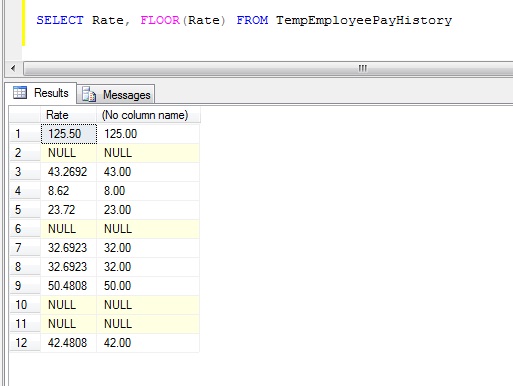Select row header 12 in results grid
Screen dimensions: 513x386
click(25, 343)
